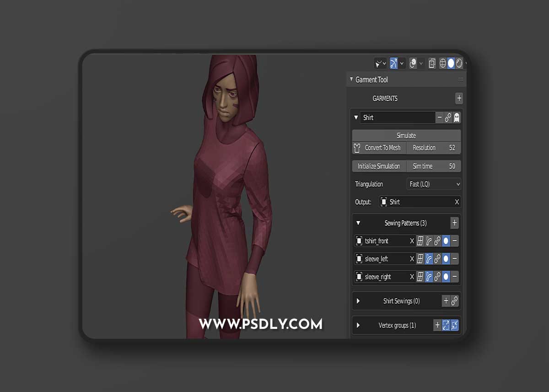This screenshot has height=392, width=549.
Task: Collapse the Sewing Patterns section
Action: pyautogui.click(x=358, y=223)
